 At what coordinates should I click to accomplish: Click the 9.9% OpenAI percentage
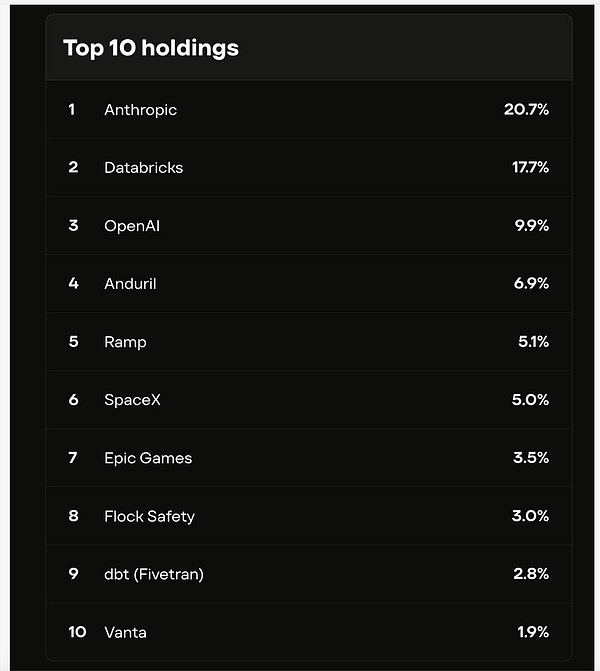tap(532, 226)
